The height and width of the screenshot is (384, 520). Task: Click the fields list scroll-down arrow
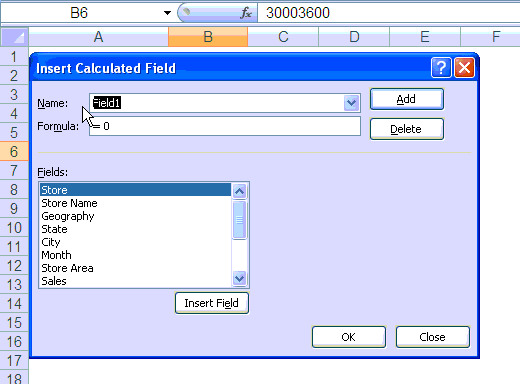(x=239, y=278)
